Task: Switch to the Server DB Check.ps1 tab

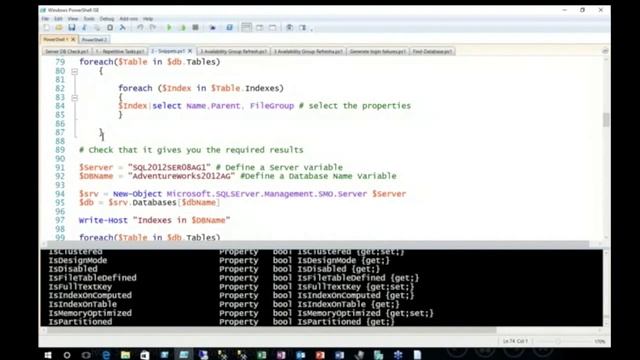Action: (67, 52)
